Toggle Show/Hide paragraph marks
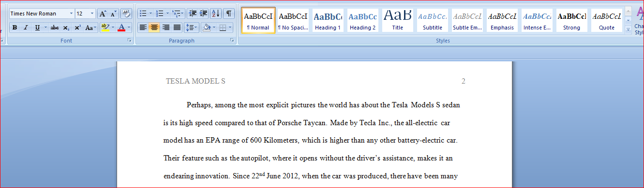This screenshot has height=188, width=644. [228, 14]
